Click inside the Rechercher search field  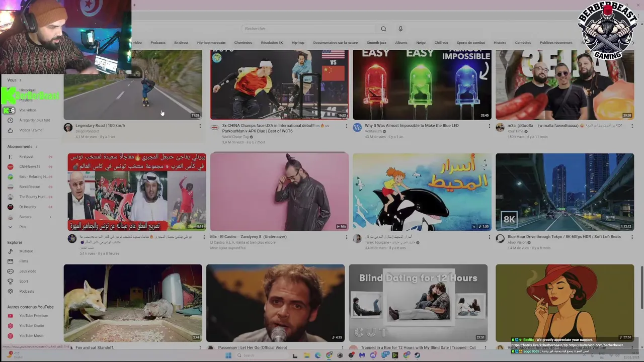308,29
